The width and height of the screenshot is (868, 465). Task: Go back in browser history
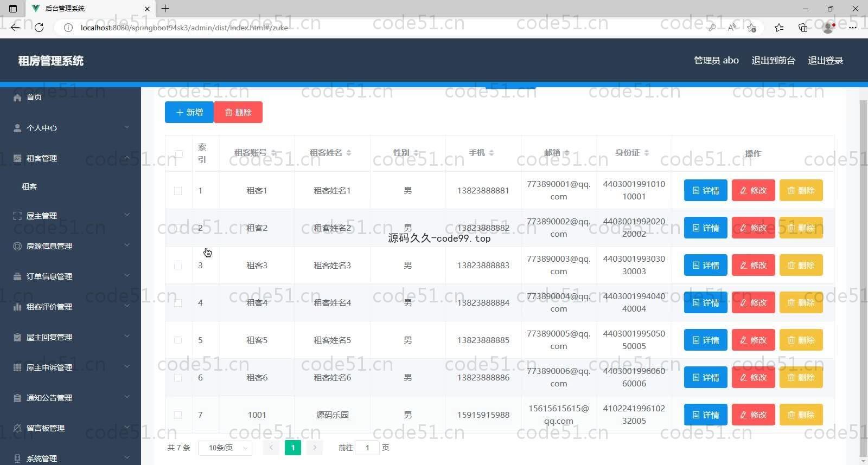[x=15, y=28]
